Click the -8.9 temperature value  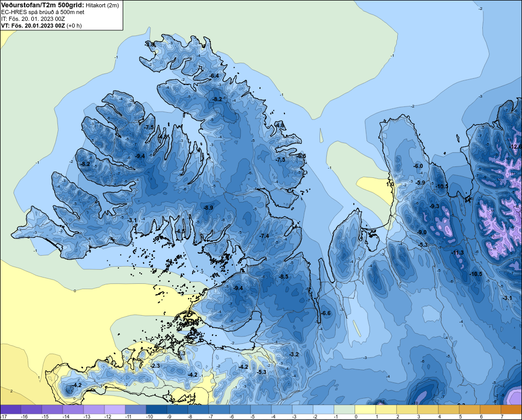coord(208,208)
